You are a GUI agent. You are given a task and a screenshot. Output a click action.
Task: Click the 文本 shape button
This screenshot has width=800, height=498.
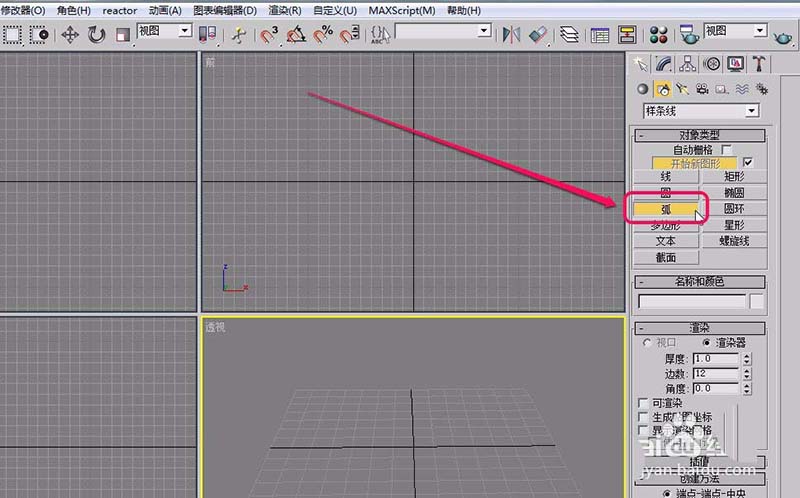[x=666, y=241]
